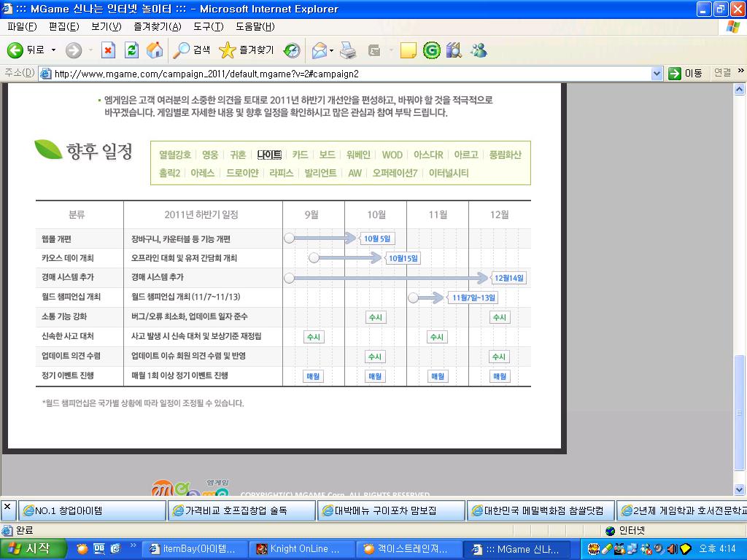Screen dimensions: 747x560
Task: Open the Home page icon
Action: coord(155,50)
